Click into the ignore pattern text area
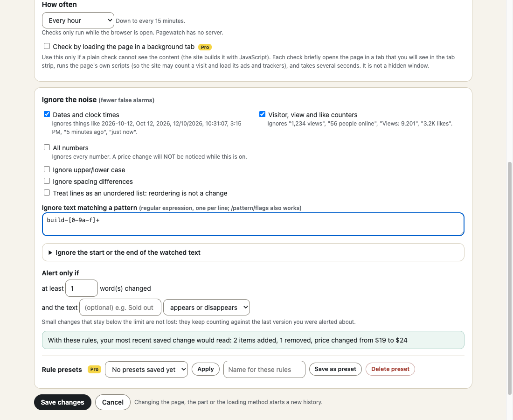Image resolution: width=513 pixels, height=420 pixels. coord(253,224)
